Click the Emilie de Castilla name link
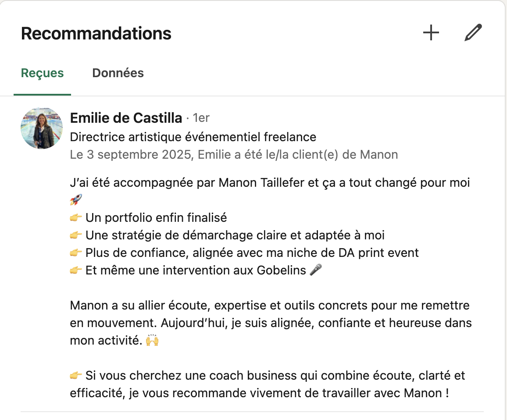The height and width of the screenshot is (420, 507). (126, 118)
